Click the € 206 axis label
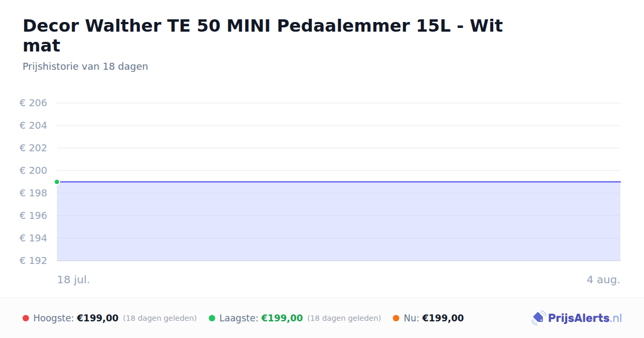644x338 pixels. point(33,103)
